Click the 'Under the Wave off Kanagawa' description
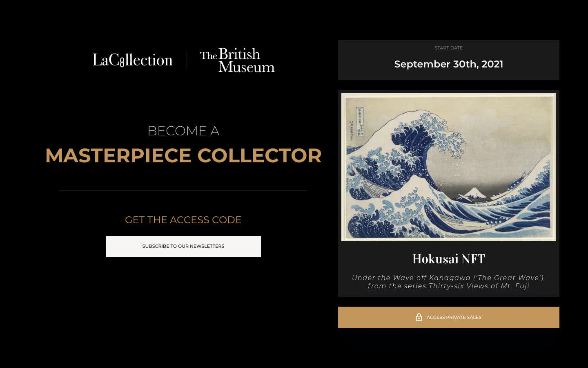 [x=448, y=282]
